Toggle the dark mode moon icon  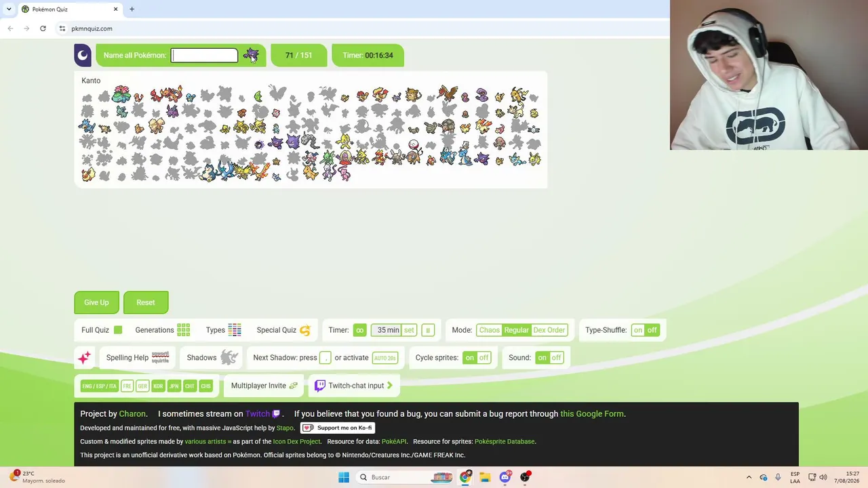pos(83,56)
